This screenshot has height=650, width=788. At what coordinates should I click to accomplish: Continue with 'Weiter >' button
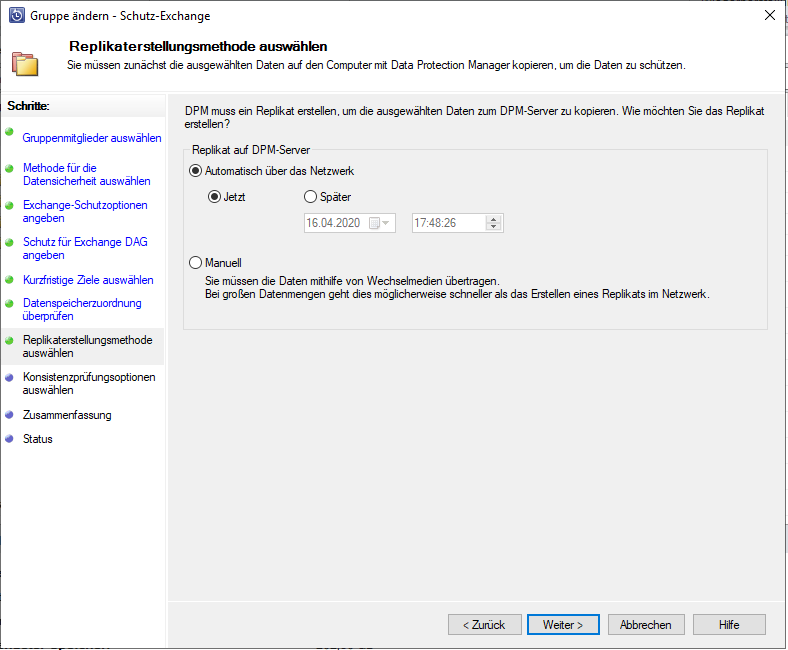point(563,624)
